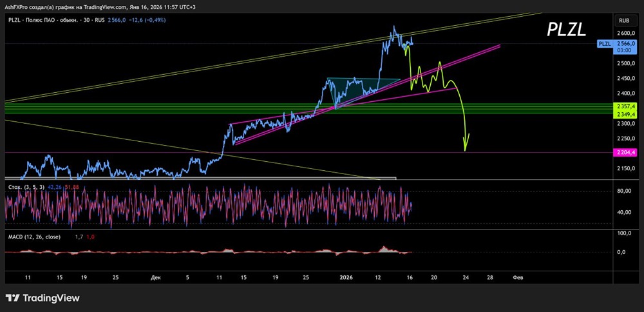Click the 2600,0 price axis label
The height and width of the screenshot is (312, 644).
pyautogui.click(x=627, y=33)
